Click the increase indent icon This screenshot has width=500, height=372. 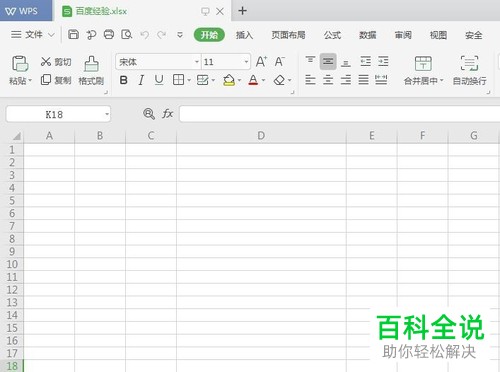pos(383,62)
